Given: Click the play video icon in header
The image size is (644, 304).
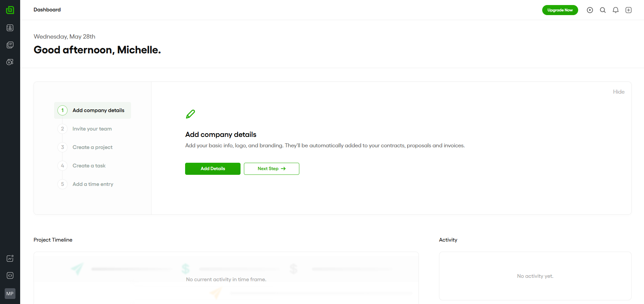Looking at the screenshot, I should pos(590,10).
